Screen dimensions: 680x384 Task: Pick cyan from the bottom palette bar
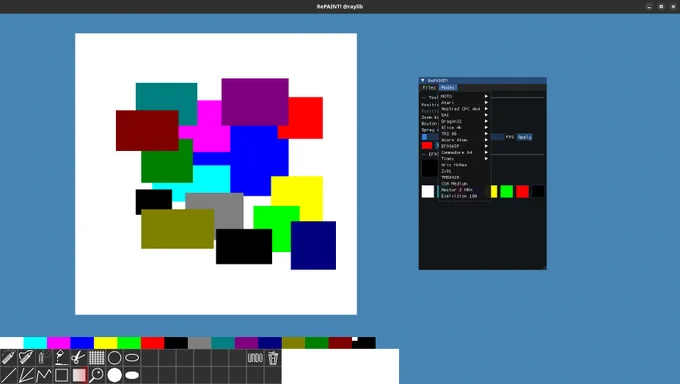pos(35,343)
